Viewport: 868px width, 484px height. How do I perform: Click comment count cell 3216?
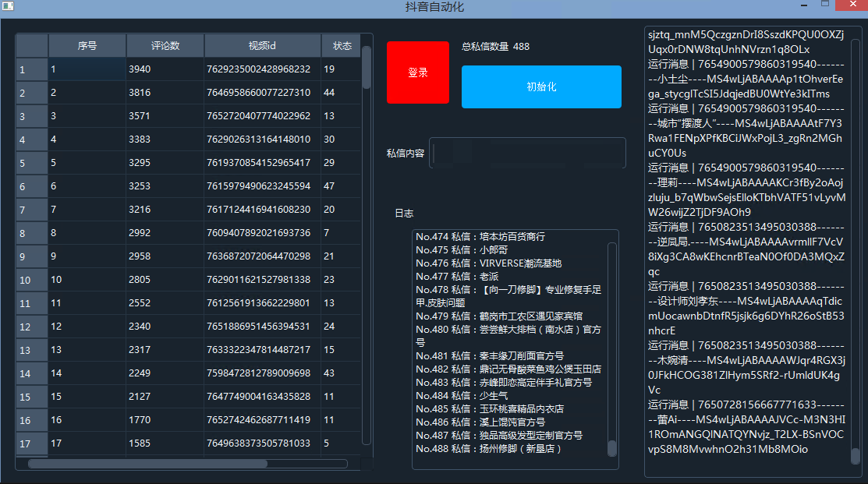tap(165, 210)
